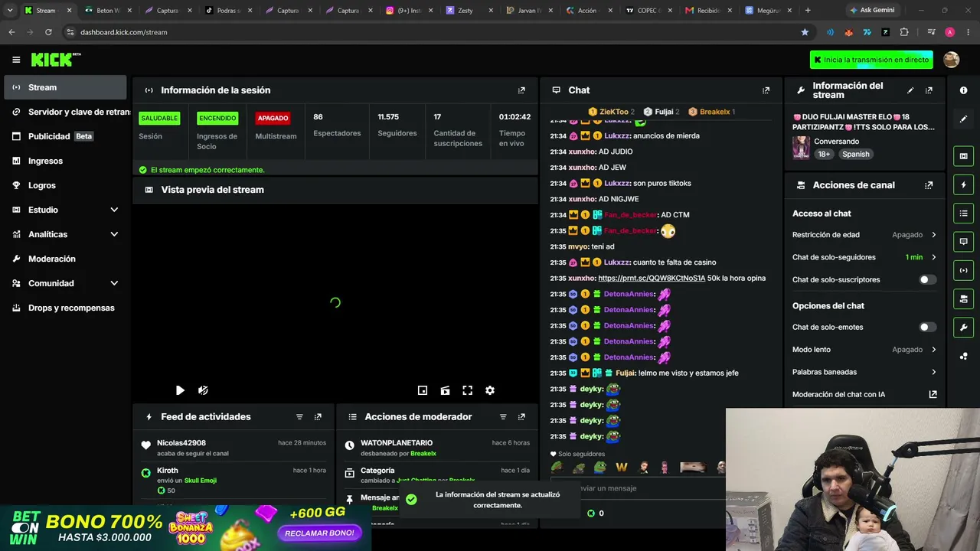This screenshot has height=551, width=980.
Task: Open Moderación in the sidebar
Action: [65, 259]
